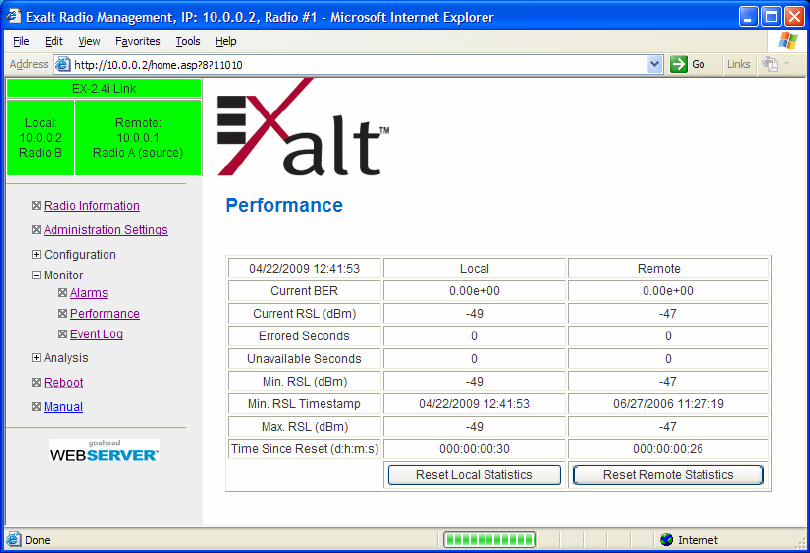The width and height of the screenshot is (810, 553).
Task: Click the Min. RSL Timestamp row label
Action: 304,404
